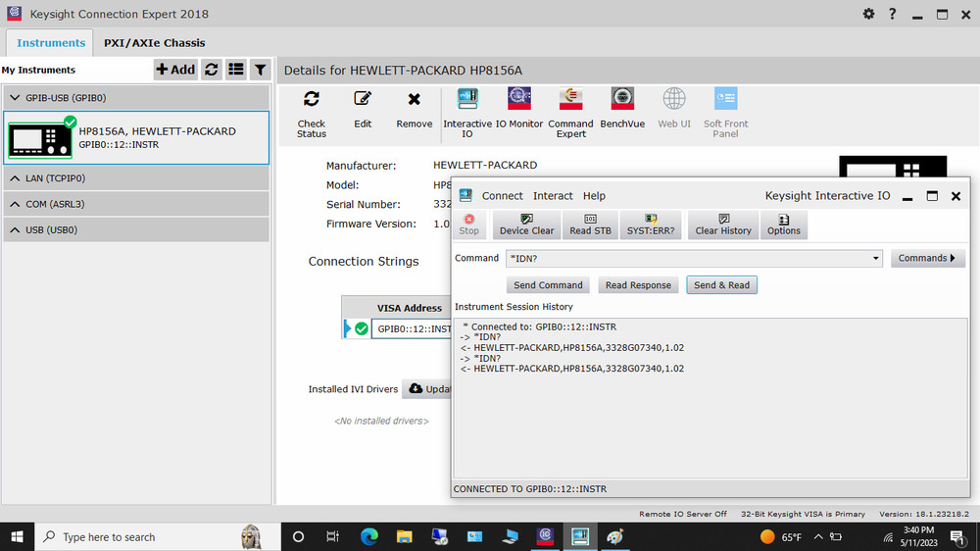Viewport: 980px width, 551px height.
Task: Open the Interact menu
Action: [x=553, y=196]
